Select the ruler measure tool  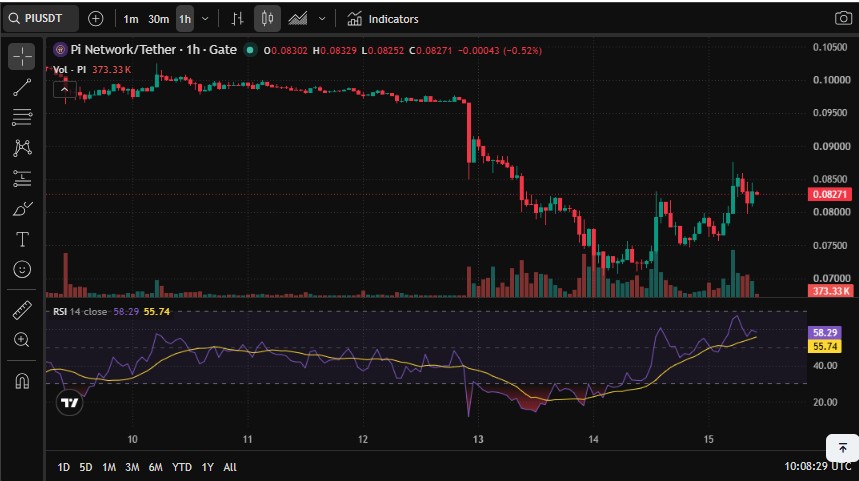(x=22, y=311)
